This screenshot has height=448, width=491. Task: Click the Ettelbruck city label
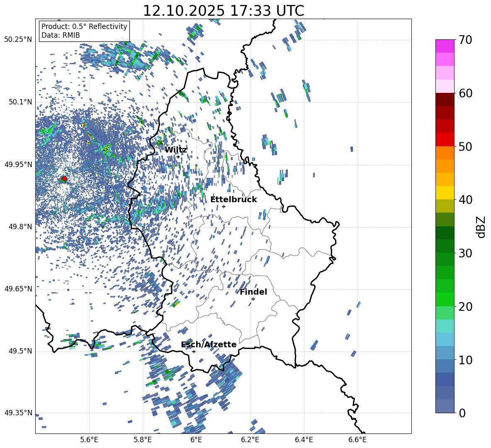233,200
